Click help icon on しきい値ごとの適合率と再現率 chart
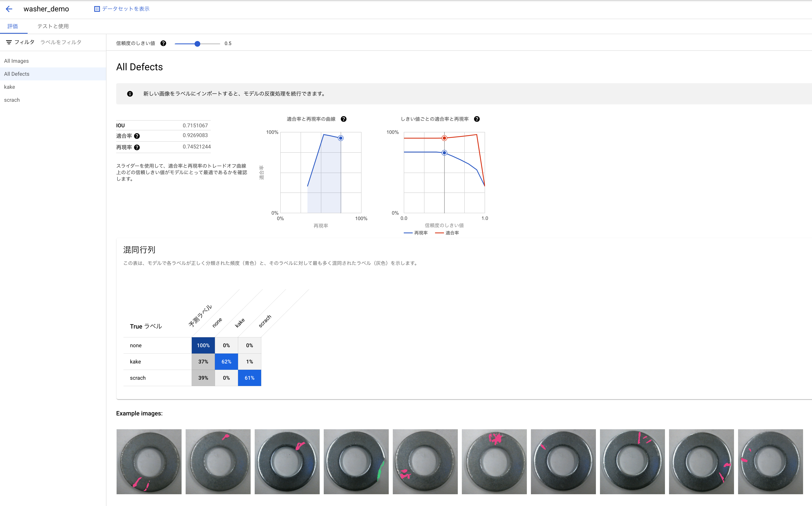812x506 pixels. [477, 119]
